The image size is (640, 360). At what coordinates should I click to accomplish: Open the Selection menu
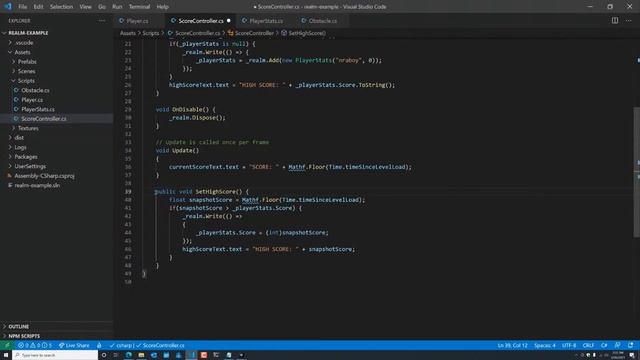[61, 7]
